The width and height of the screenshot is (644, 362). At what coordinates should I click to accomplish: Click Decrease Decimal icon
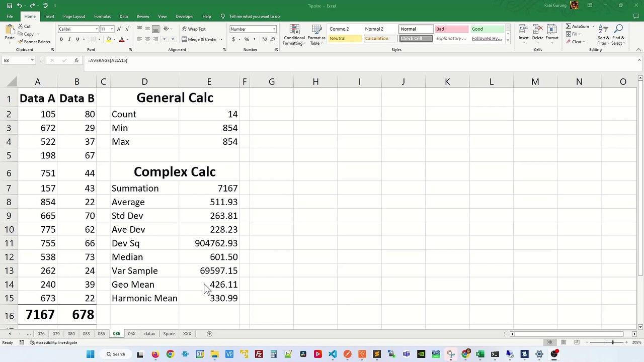tap(272, 39)
